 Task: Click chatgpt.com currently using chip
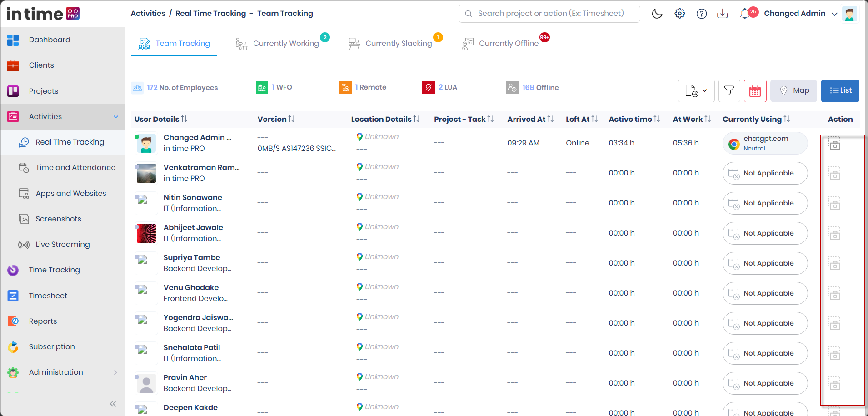click(x=765, y=143)
